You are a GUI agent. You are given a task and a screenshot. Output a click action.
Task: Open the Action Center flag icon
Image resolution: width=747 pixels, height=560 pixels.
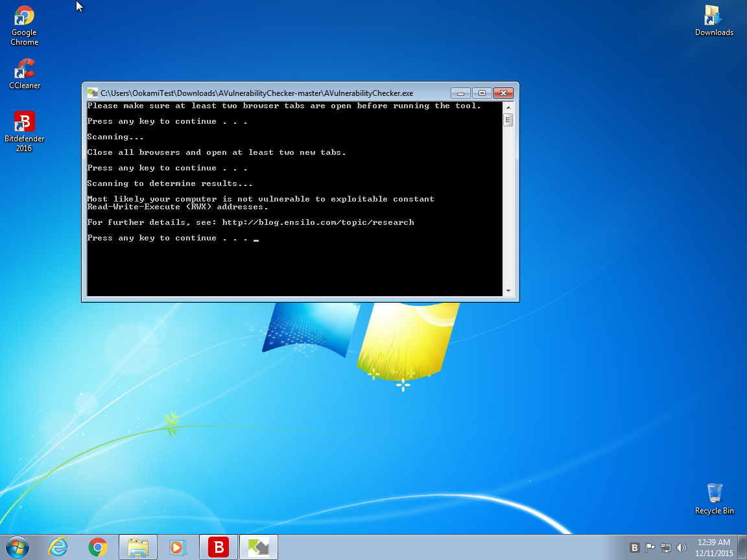(x=650, y=548)
